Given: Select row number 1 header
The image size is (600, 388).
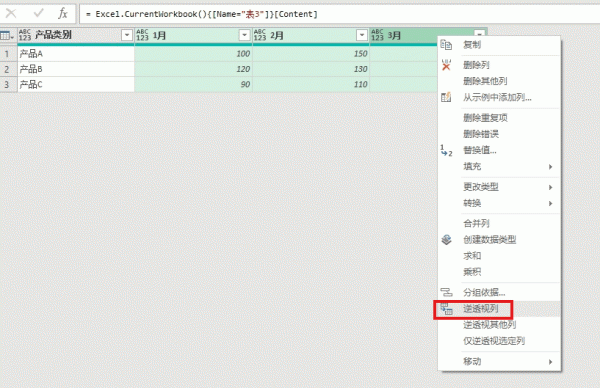Looking at the screenshot, I should click(8, 54).
